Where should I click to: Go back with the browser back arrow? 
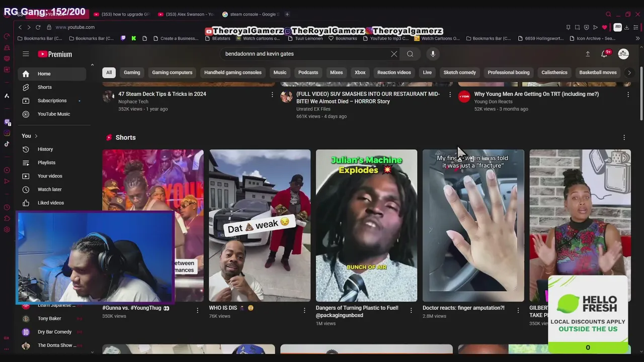pos(20,27)
